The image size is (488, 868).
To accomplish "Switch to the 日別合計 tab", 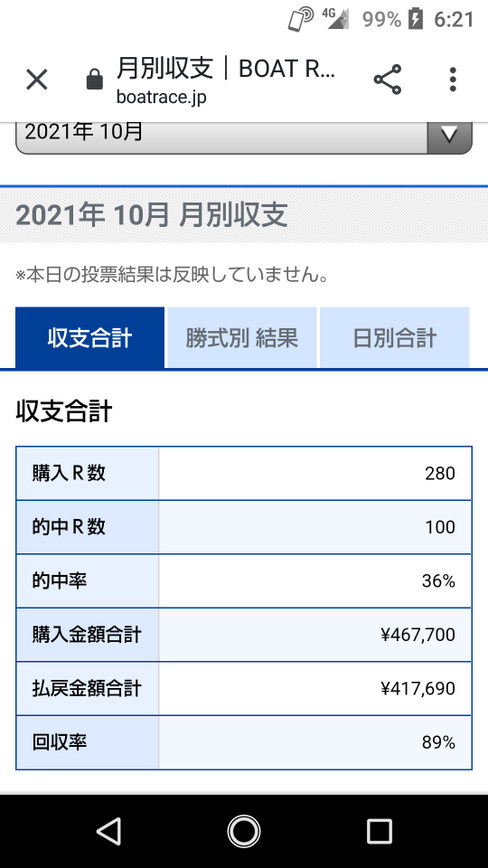I will point(395,337).
